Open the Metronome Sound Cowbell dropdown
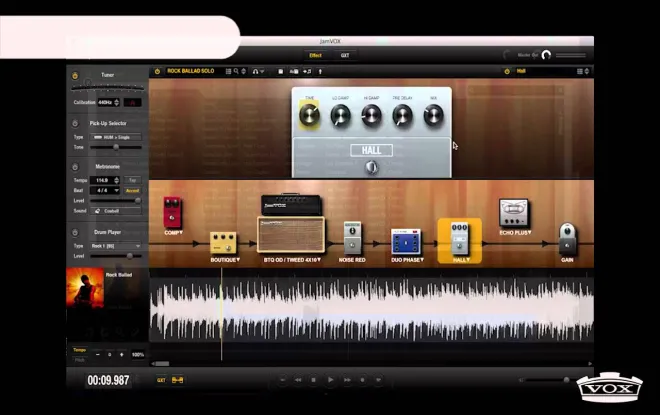 coord(116,211)
